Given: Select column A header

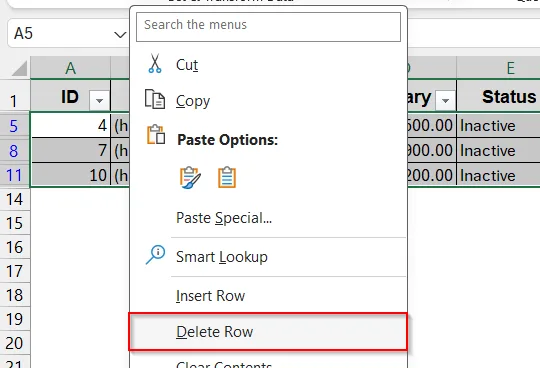Looking at the screenshot, I should [x=70, y=68].
